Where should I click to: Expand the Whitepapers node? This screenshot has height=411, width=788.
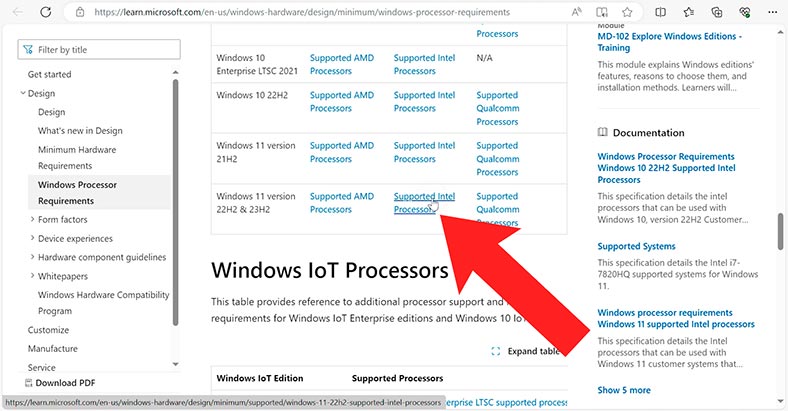(33, 276)
